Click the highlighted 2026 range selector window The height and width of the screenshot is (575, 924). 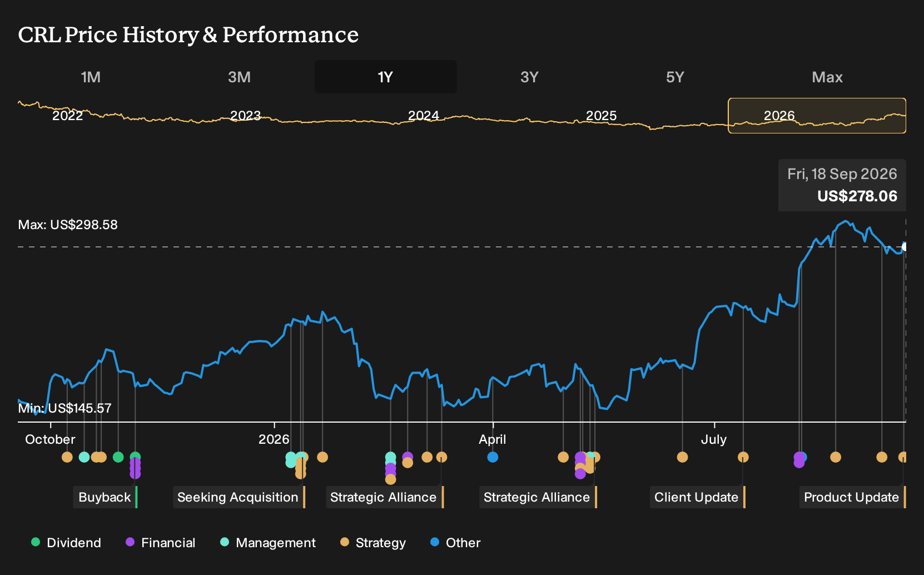(817, 116)
